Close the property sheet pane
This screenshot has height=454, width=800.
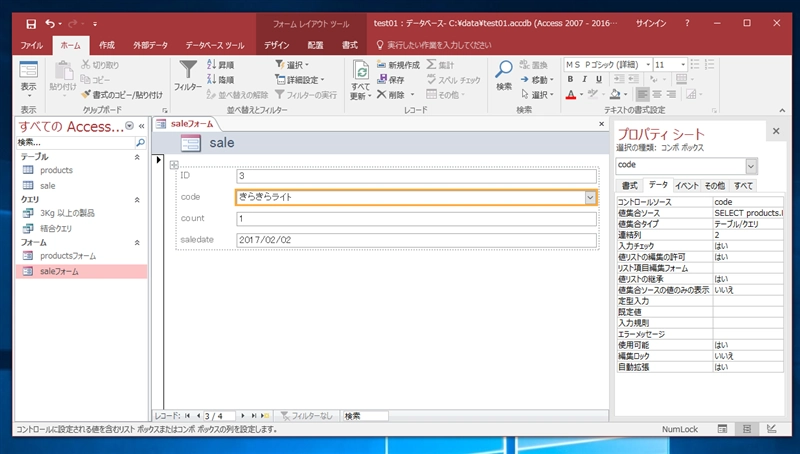(x=776, y=131)
